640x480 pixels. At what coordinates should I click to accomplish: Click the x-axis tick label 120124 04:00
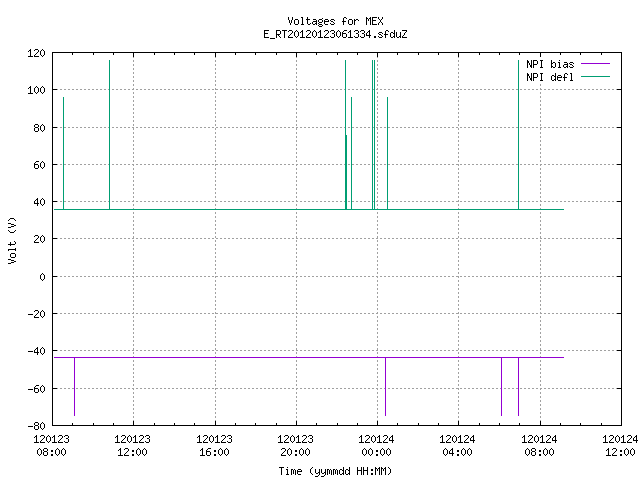click(457, 446)
